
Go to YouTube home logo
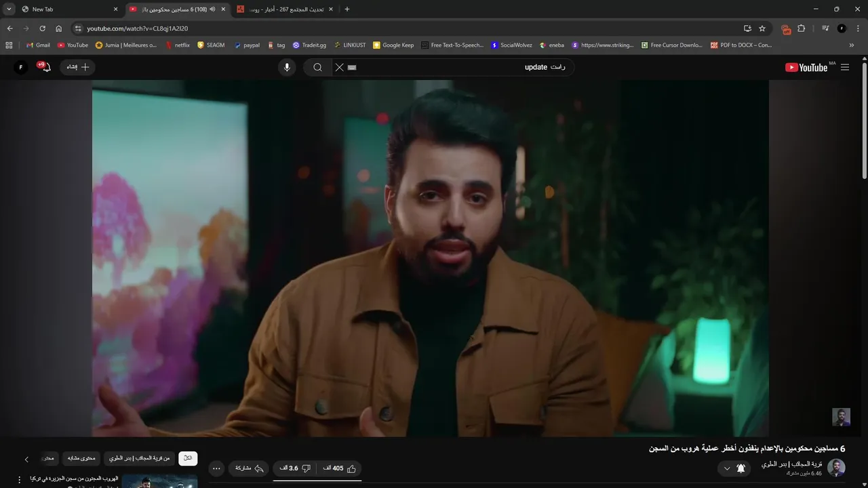click(x=806, y=67)
